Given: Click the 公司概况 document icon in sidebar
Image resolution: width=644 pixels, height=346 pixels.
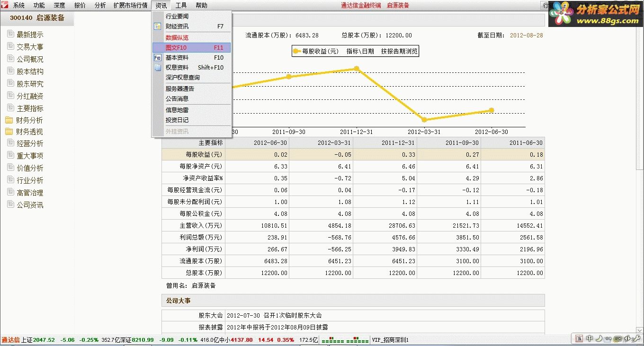Looking at the screenshot, I should [x=10, y=59].
